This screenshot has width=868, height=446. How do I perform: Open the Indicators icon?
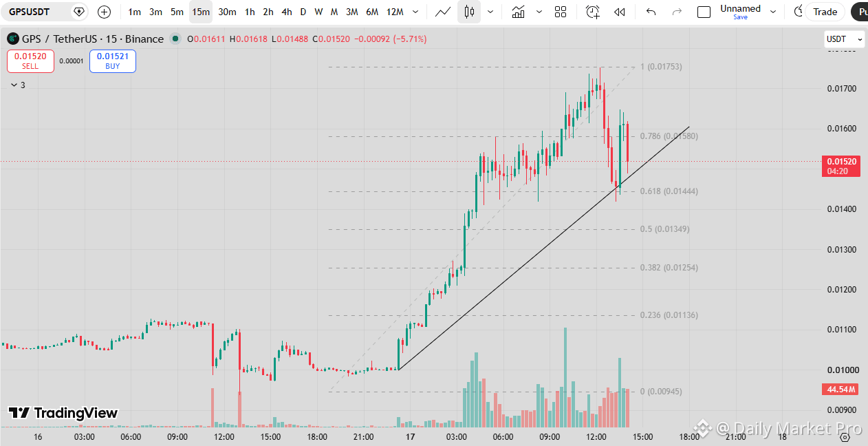pos(519,12)
